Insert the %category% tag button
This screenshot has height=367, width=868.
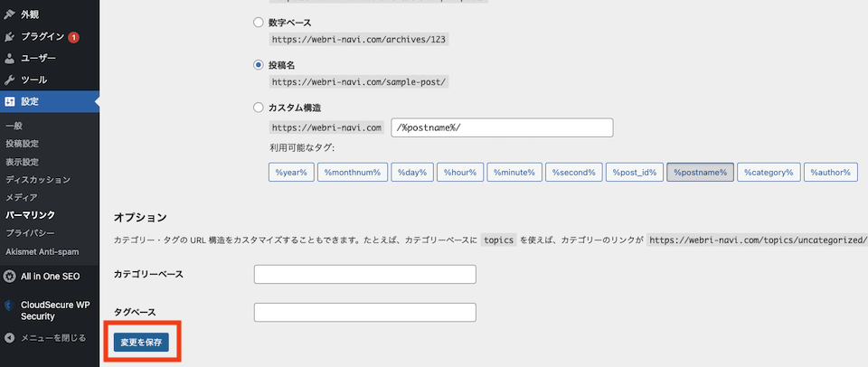click(x=769, y=172)
